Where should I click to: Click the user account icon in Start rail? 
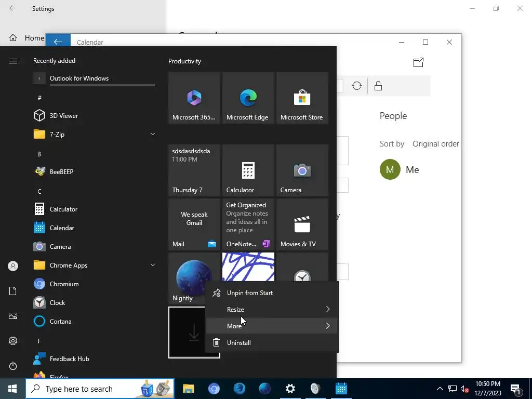tap(13, 266)
